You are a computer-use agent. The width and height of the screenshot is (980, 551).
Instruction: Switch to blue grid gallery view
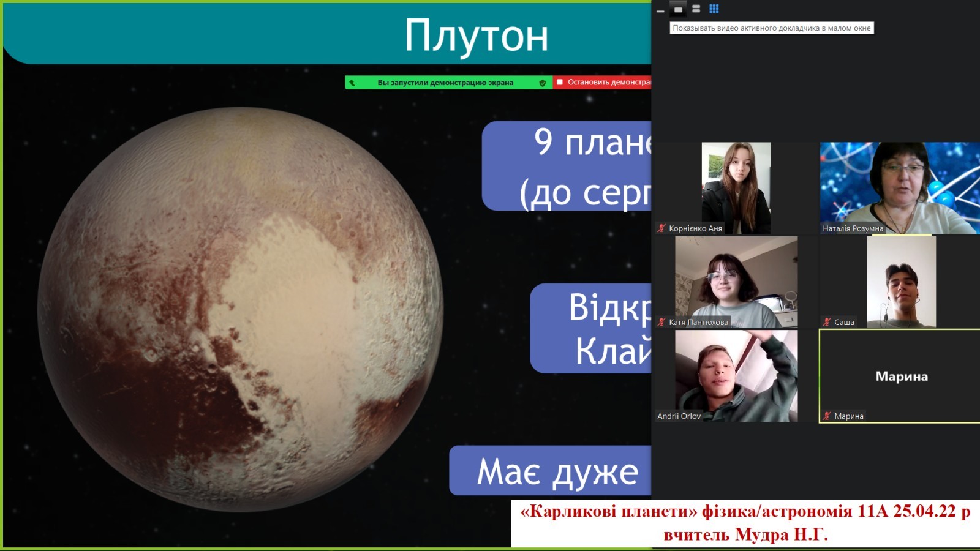(x=714, y=9)
